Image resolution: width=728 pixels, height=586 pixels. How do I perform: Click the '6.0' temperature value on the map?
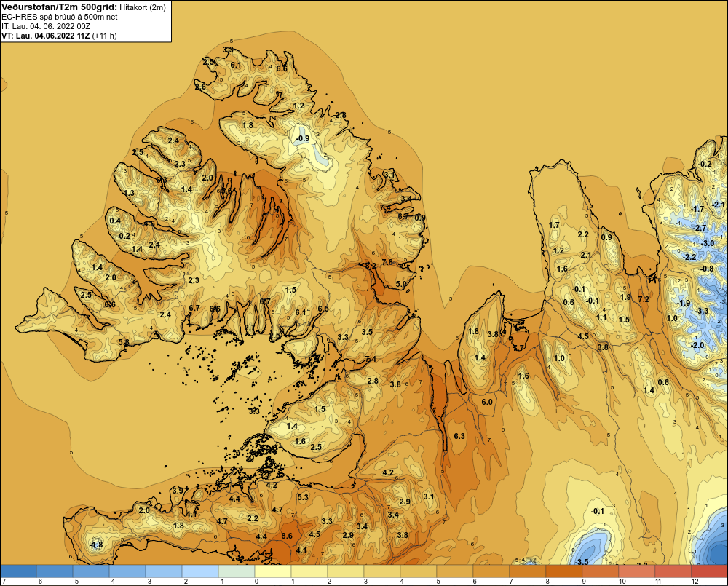[x=486, y=402]
